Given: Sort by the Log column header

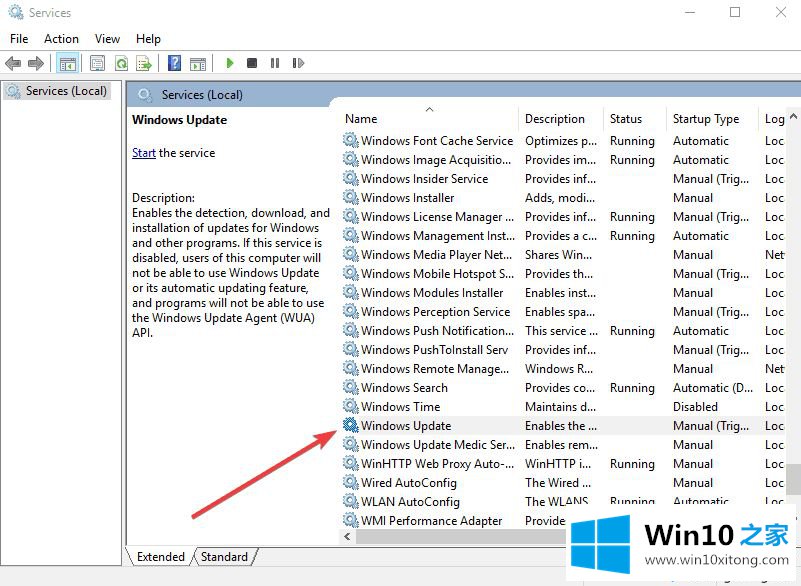Looking at the screenshot, I should coord(774,119).
